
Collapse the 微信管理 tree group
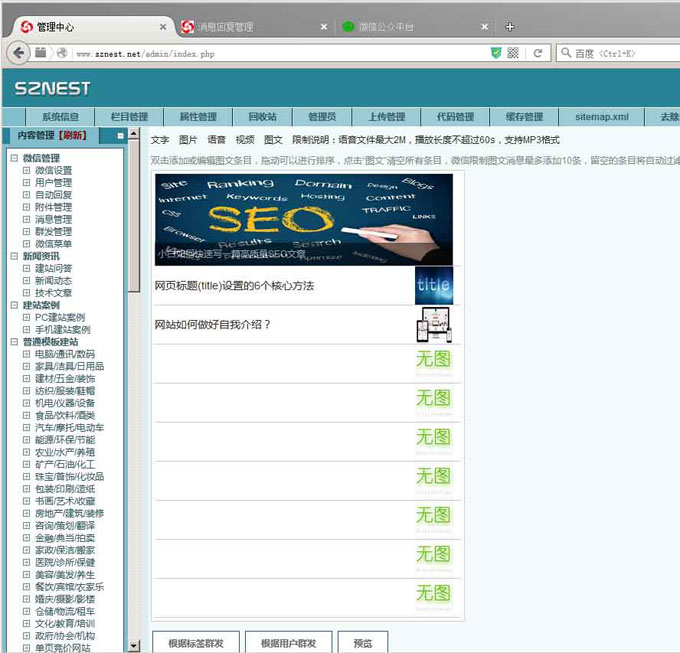(x=14, y=158)
